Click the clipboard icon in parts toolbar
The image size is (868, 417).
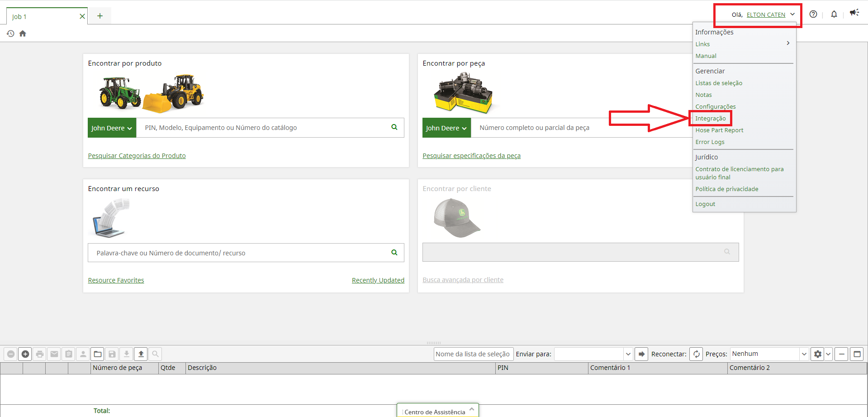pyautogui.click(x=69, y=354)
